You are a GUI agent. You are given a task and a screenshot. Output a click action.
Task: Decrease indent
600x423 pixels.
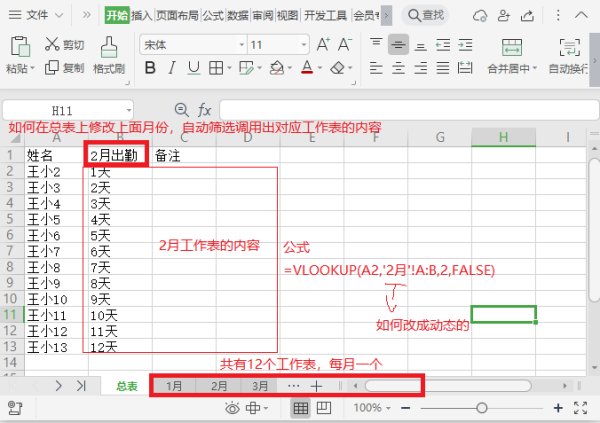click(443, 45)
